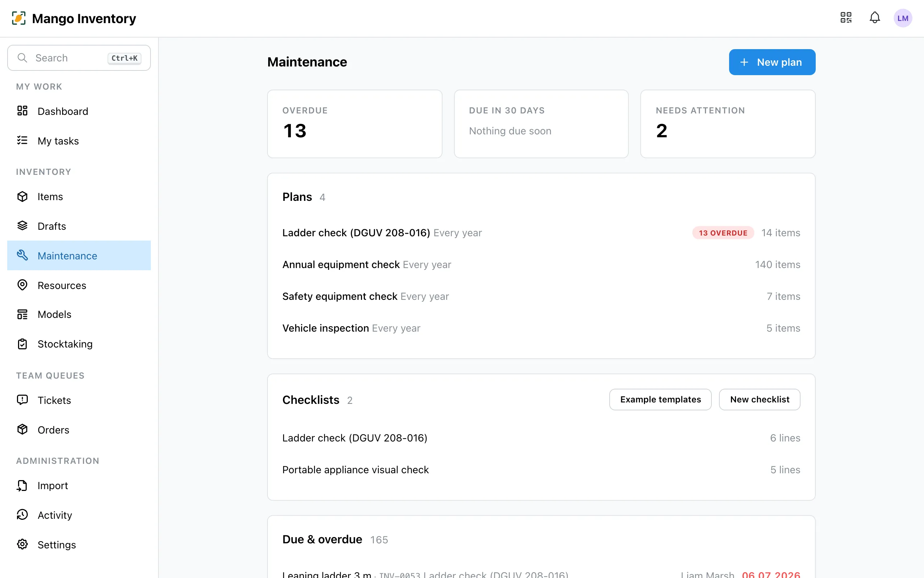Open Resources from the sidebar
The height and width of the screenshot is (578, 924).
point(79,285)
